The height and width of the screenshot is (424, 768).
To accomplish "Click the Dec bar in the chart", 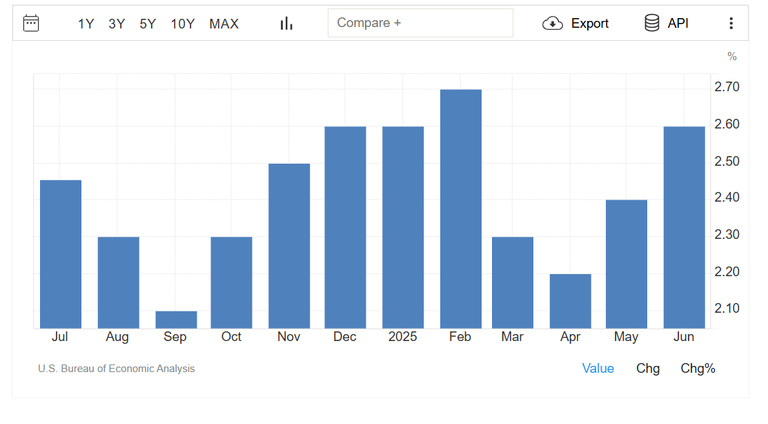I will [x=345, y=227].
